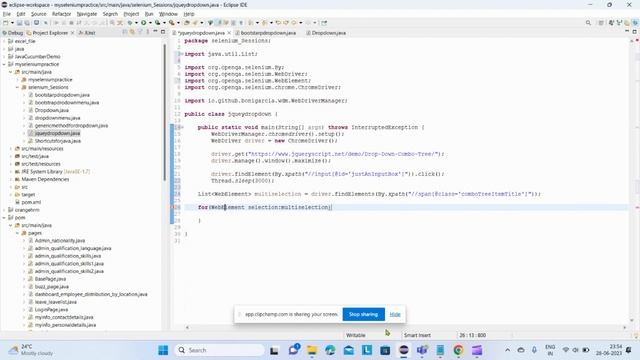Click the New file toolbar icon
The height and width of the screenshot is (360, 640).
(x=6, y=23)
